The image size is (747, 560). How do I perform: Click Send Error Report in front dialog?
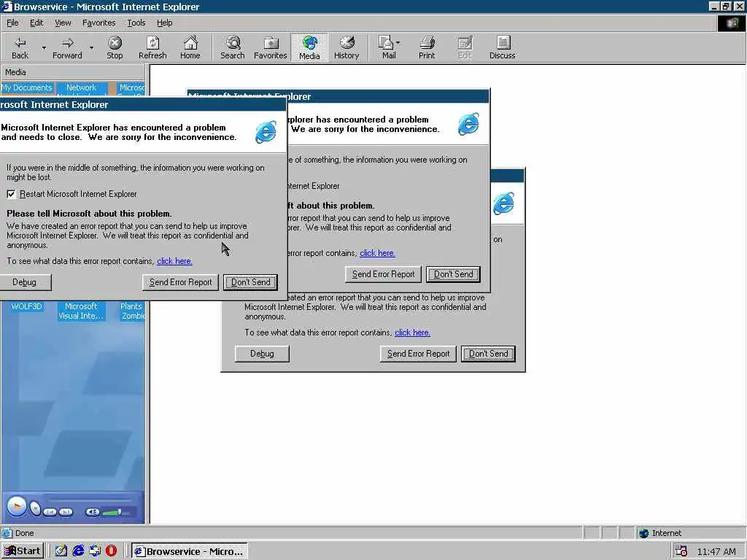point(180,282)
